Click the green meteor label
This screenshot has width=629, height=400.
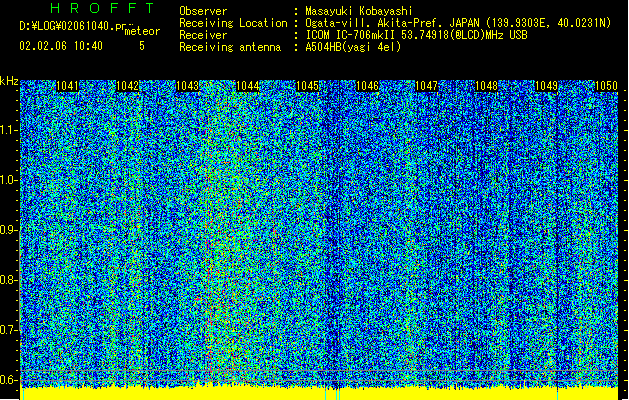142,31
